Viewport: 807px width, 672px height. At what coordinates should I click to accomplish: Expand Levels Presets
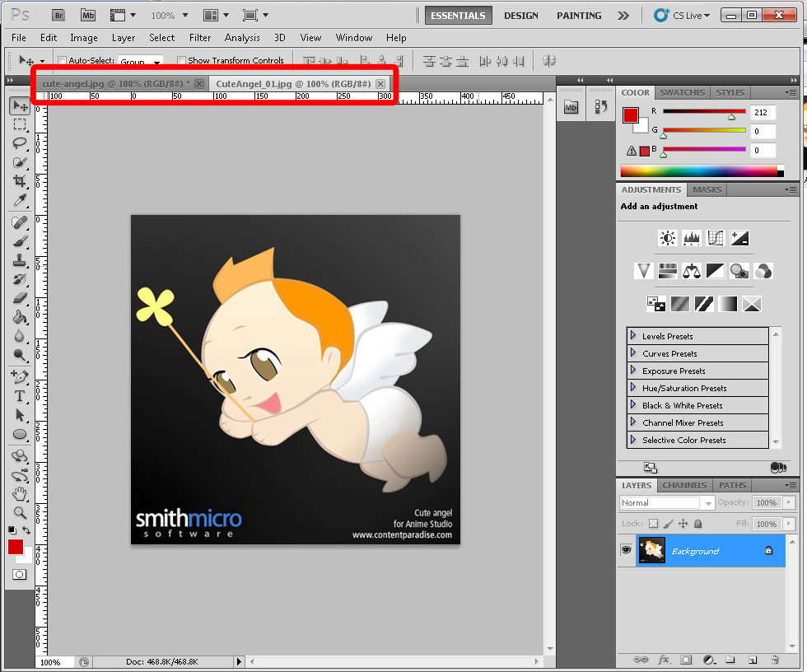click(x=633, y=335)
